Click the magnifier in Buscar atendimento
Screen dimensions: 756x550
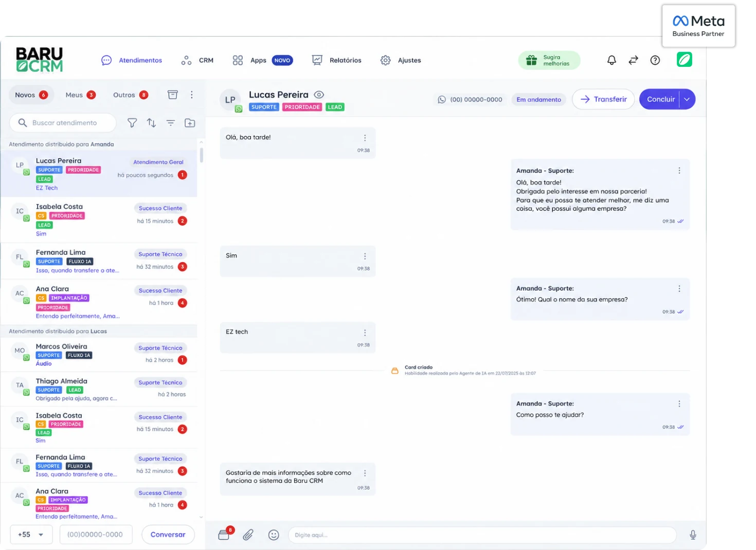(23, 123)
